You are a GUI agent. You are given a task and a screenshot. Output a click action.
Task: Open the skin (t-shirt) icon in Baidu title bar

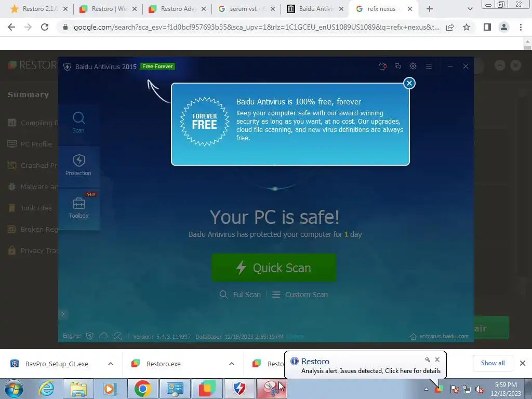pyautogui.click(x=382, y=66)
